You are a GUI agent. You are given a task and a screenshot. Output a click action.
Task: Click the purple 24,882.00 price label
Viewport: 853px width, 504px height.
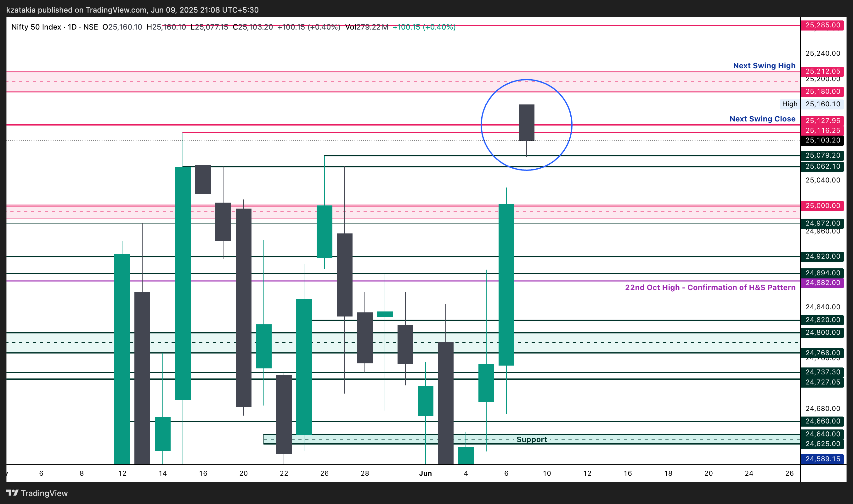coord(822,283)
